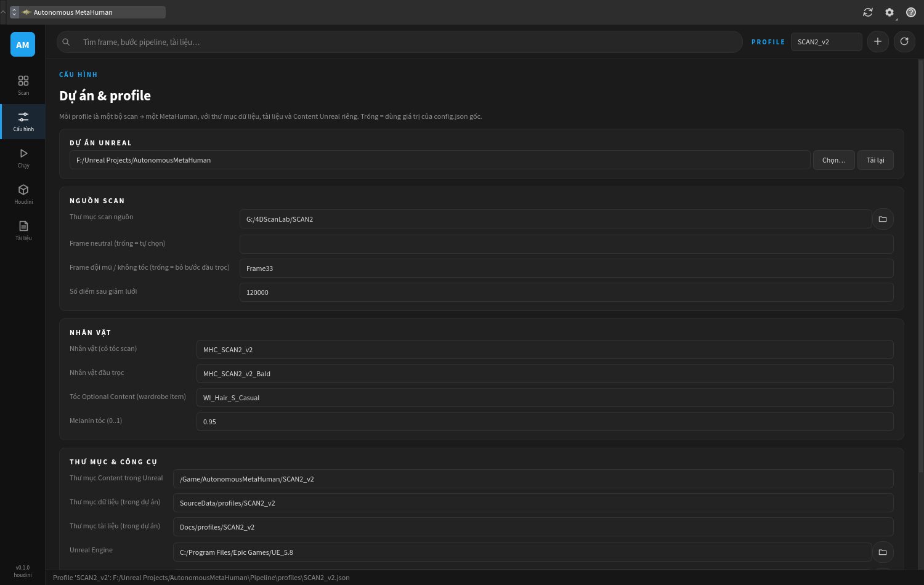Focus the search frame, pipeline field
Screen dimensions: 924x585
(x=399, y=42)
